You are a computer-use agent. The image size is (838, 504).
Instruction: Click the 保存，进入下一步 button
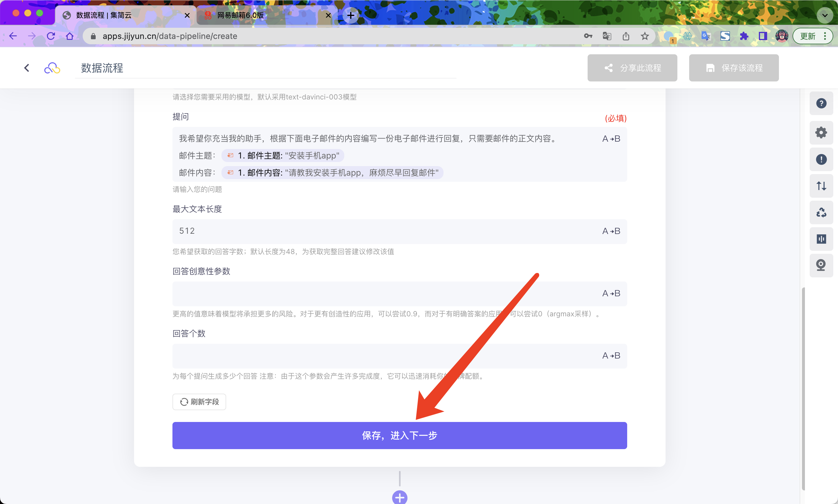400,436
